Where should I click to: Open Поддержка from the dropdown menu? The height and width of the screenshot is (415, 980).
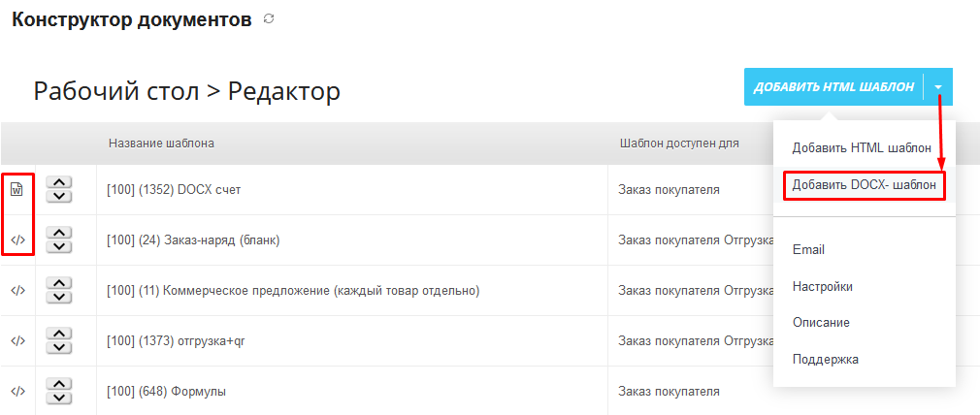pyautogui.click(x=825, y=359)
